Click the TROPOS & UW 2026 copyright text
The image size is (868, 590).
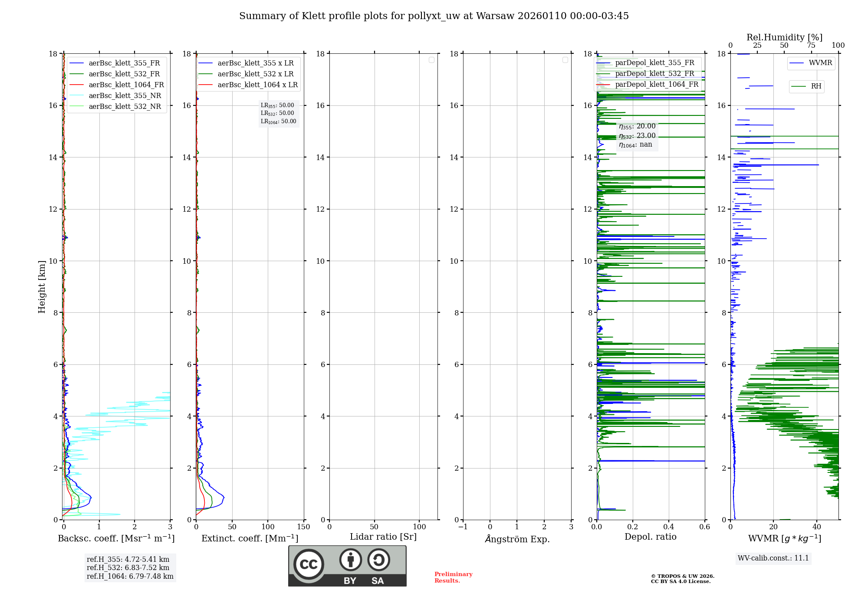[x=682, y=577]
